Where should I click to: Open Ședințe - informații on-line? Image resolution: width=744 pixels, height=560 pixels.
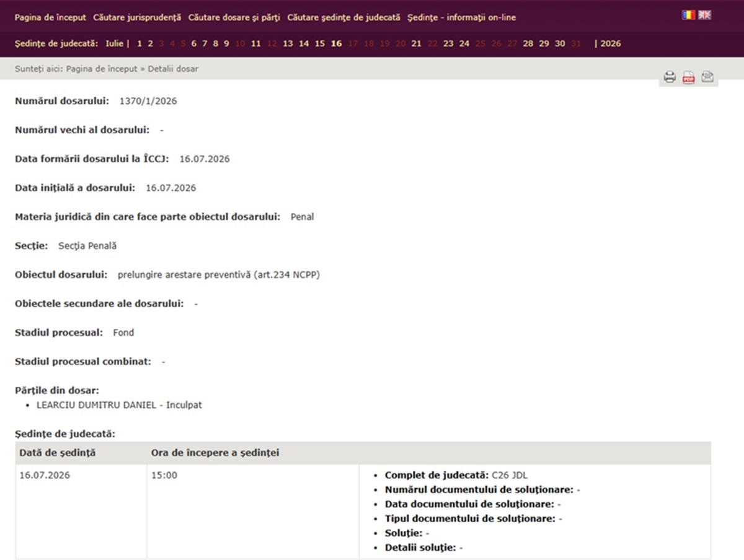pos(461,17)
